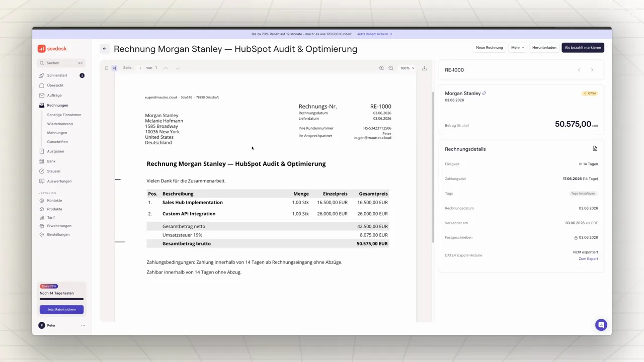This screenshot has width=644, height=362.
Task: Click Tags hinzufügen chip
Action: (x=583, y=194)
